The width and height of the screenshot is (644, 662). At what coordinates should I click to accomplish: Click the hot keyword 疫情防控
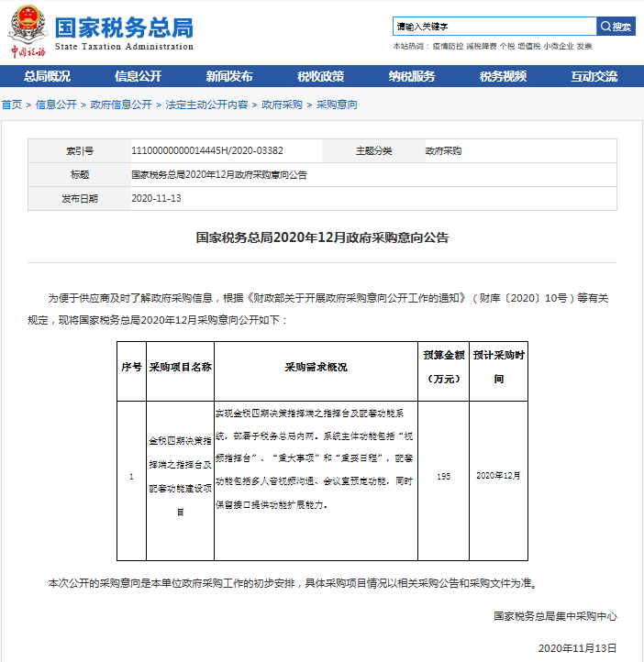click(448, 47)
